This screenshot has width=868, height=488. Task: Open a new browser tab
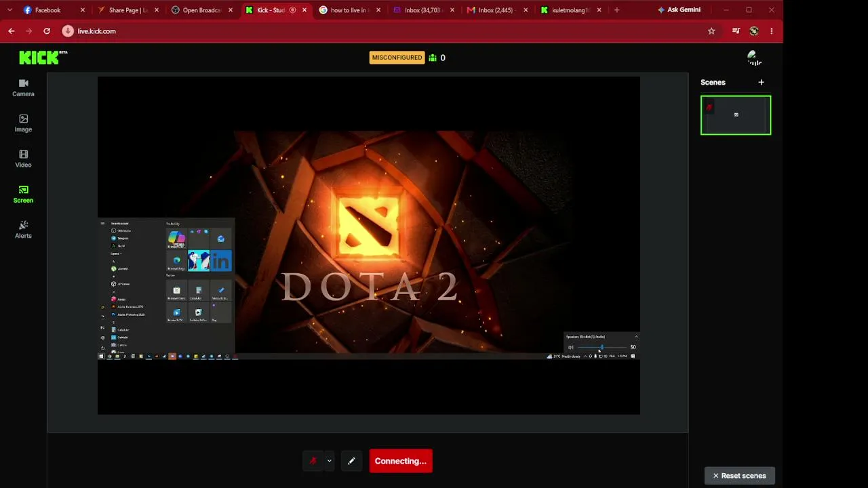(616, 10)
